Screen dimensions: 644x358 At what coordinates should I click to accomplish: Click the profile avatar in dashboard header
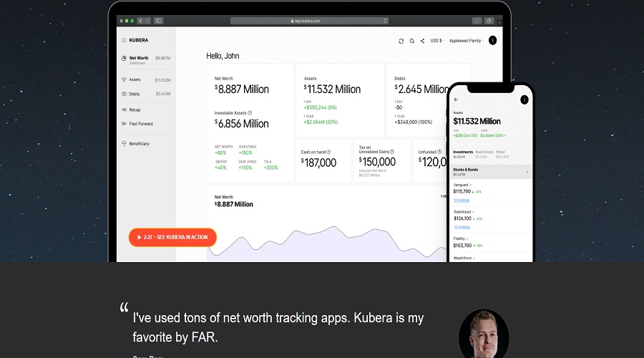pyautogui.click(x=492, y=40)
